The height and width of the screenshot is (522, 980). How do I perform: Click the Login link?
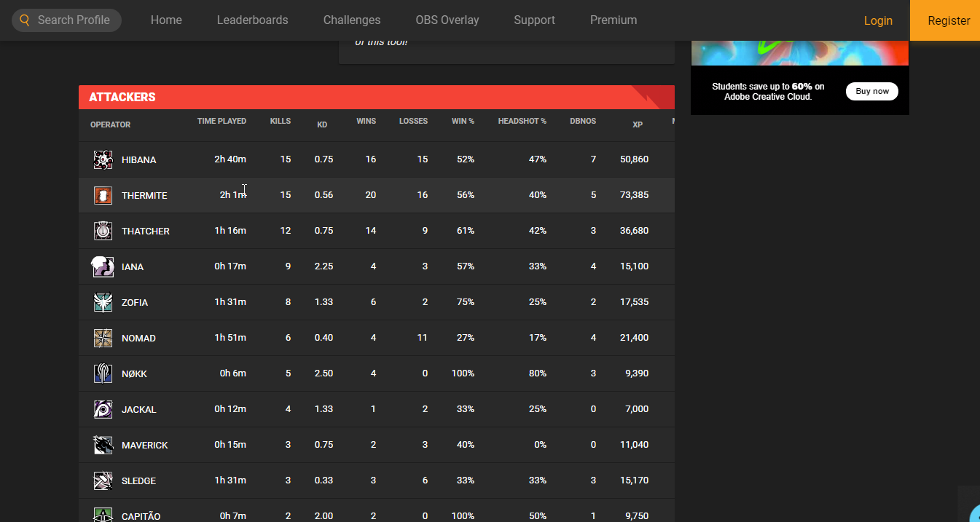click(x=878, y=20)
